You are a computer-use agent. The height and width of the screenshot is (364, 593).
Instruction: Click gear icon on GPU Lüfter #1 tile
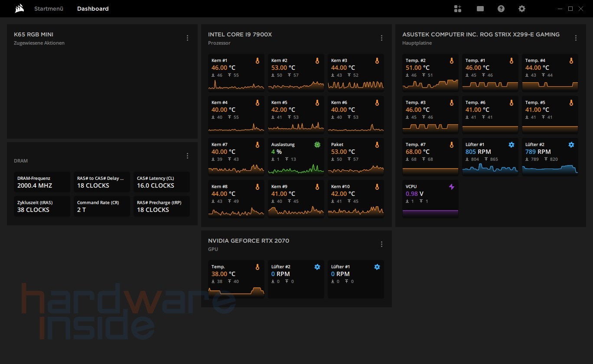click(x=377, y=267)
